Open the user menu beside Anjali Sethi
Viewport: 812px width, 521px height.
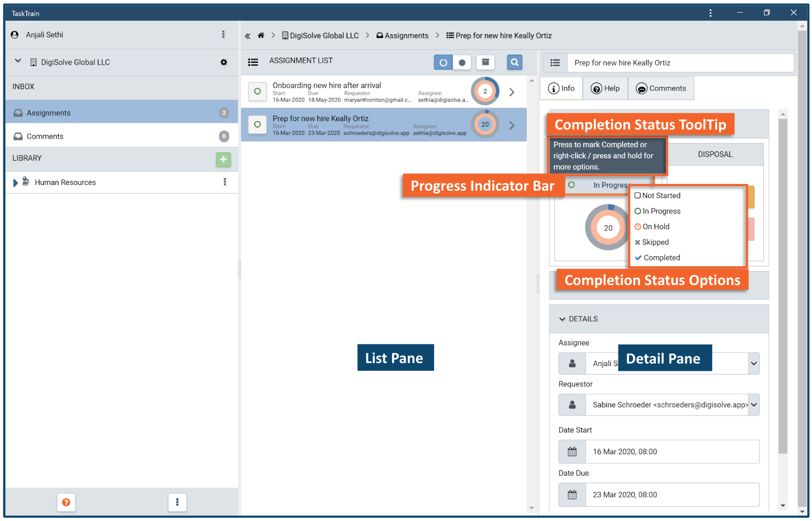pyautogui.click(x=223, y=35)
